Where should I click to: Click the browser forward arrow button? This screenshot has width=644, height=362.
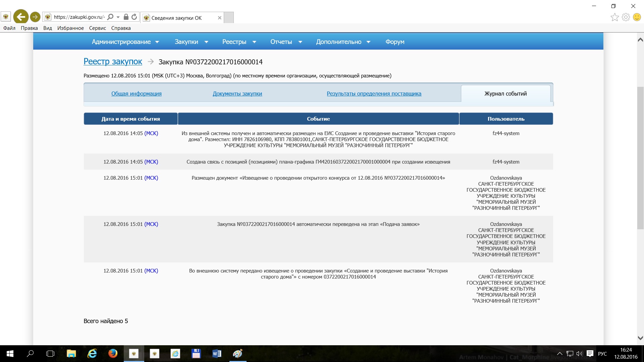(35, 17)
